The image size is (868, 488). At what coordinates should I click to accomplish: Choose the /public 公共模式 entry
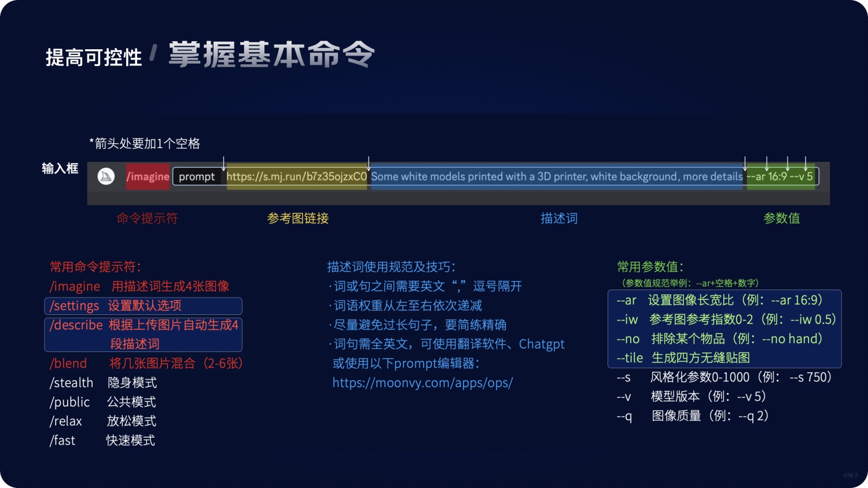click(x=69, y=402)
